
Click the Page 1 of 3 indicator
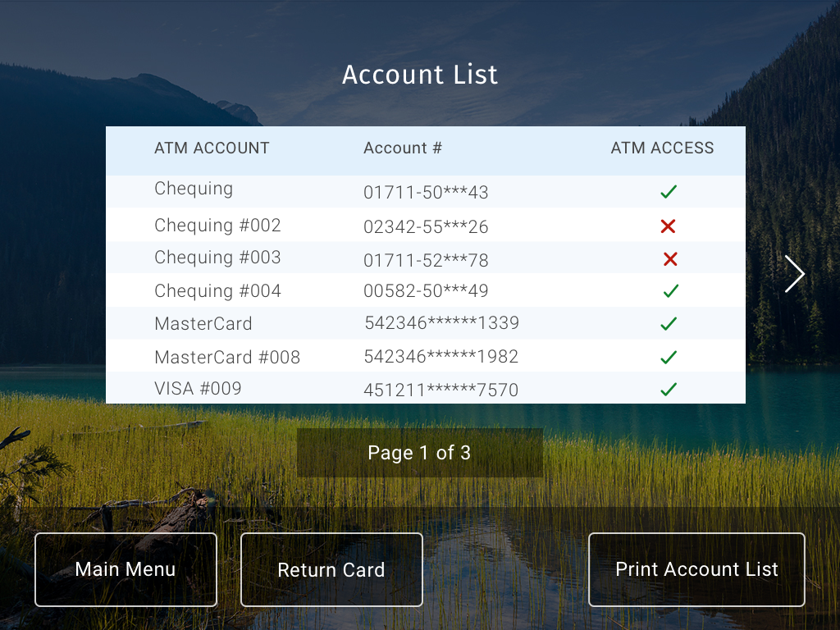point(419,453)
